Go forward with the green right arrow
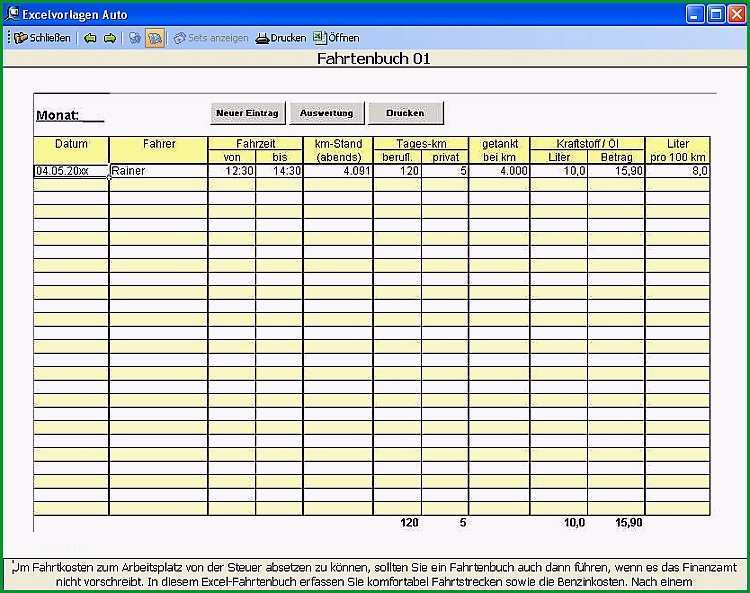This screenshot has height=593, width=750. (x=110, y=38)
